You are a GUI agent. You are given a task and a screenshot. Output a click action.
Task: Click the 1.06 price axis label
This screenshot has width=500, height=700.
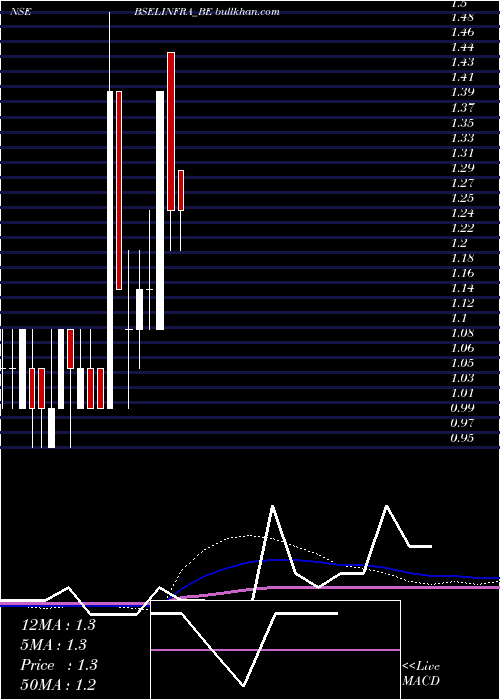click(462, 349)
